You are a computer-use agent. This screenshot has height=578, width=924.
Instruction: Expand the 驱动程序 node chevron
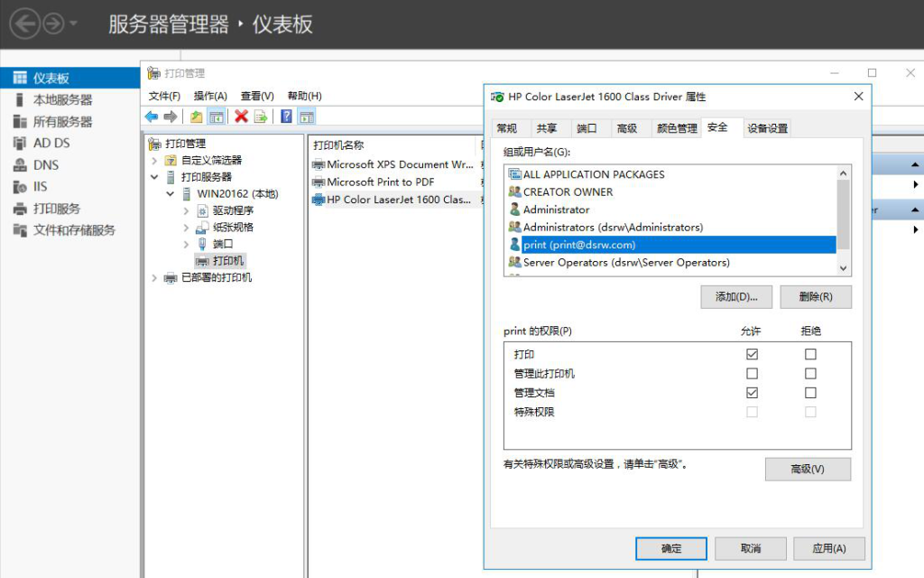pos(186,210)
